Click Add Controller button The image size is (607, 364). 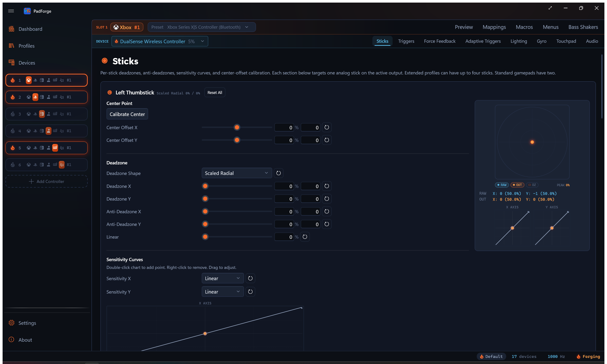point(46,182)
